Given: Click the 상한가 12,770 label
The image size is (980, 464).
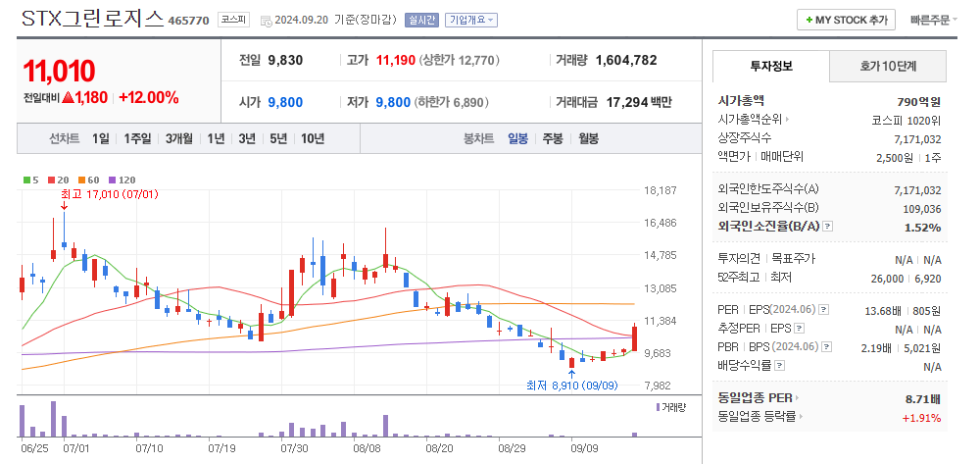Looking at the screenshot, I should click(459, 61).
